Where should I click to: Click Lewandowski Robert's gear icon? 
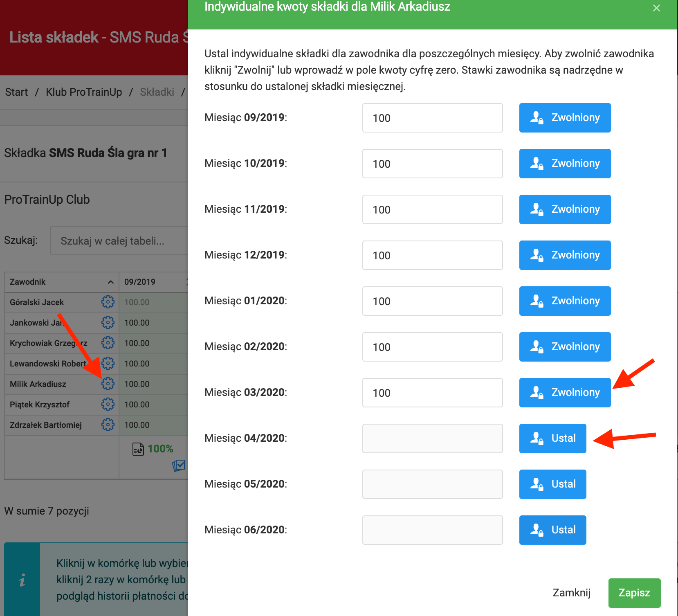[x=108, y=363]
